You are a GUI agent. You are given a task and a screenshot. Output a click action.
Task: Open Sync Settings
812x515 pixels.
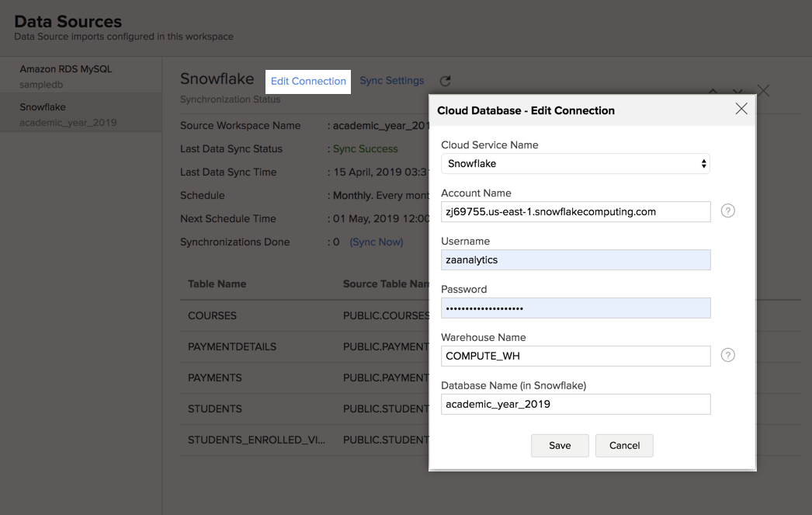pyautogui.click(x=392, y=81)
